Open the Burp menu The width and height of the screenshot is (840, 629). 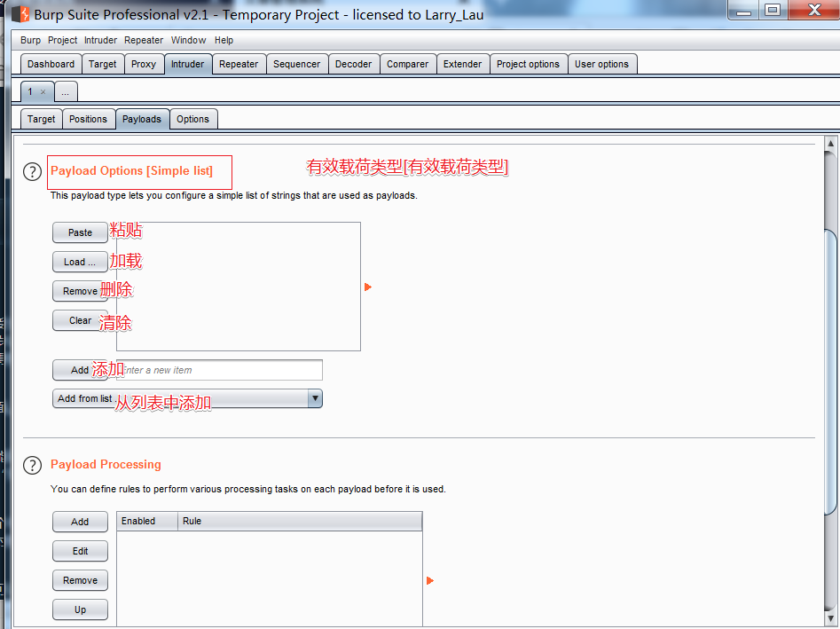pos(30,40)
